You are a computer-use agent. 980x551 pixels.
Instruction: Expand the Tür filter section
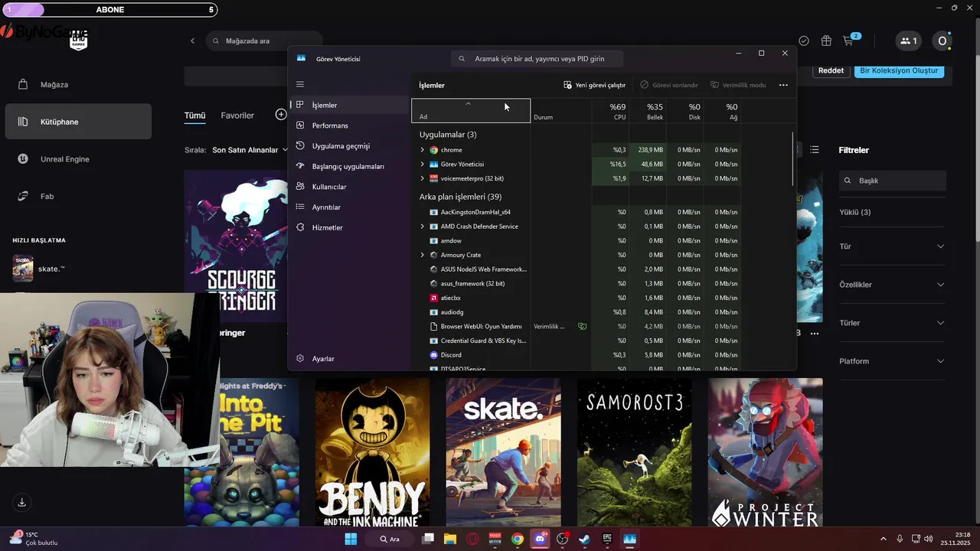(x=893, y=246)
